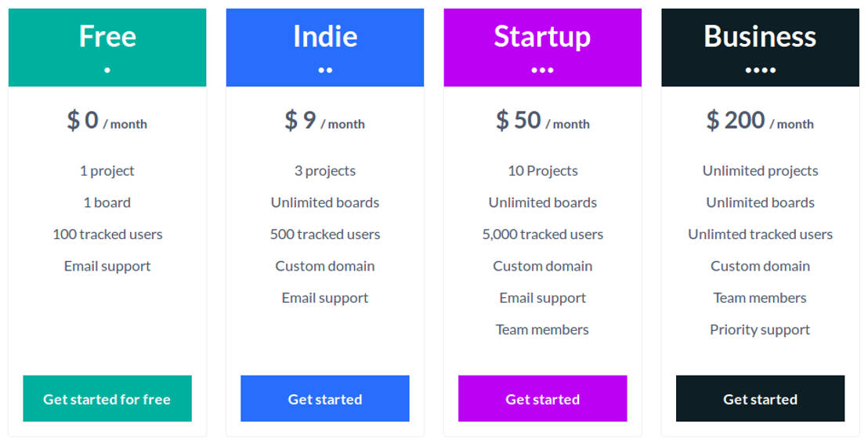Click the $ 0 / month price
The image size is (868, 443).
click(x=107, y=121)
